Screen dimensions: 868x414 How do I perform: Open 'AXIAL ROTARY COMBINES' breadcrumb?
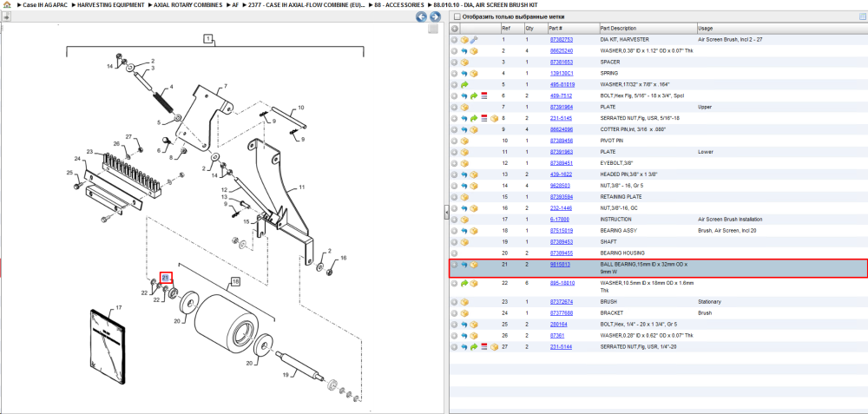[x=187, y=4]
